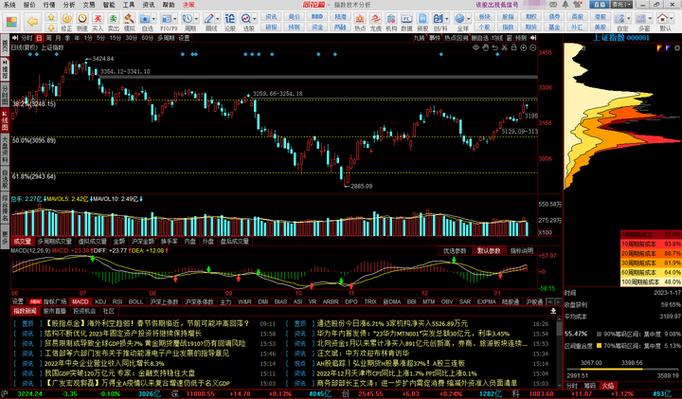The image size is (682, 399).
Task: Expand the 多窗 dropdown arrow
Action: (x=650, y=19)
